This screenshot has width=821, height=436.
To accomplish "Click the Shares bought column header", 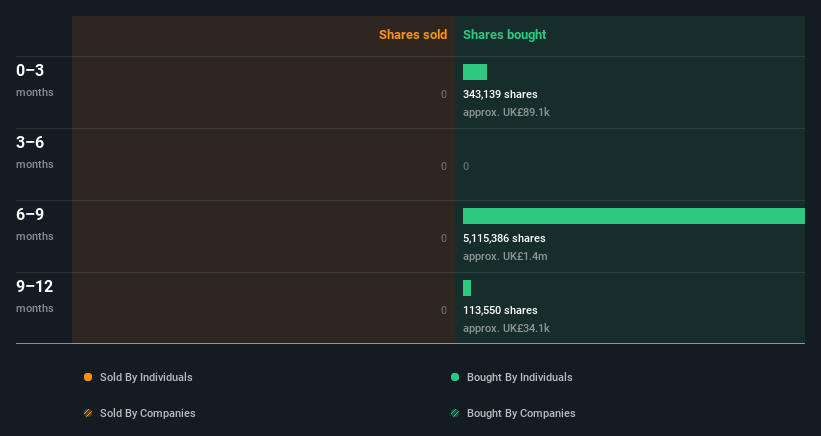I will pos(505,35).
